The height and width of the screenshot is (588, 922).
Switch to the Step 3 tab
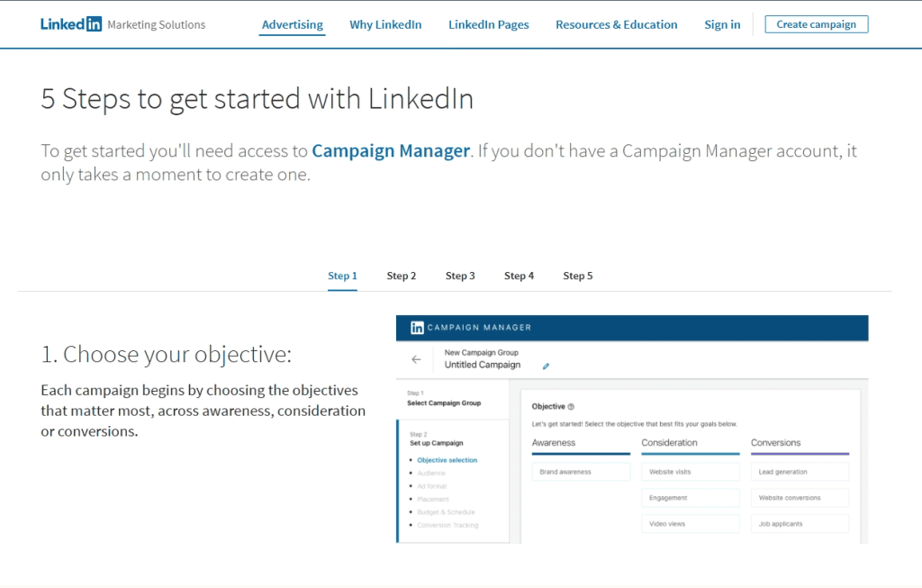pos(460,276)
